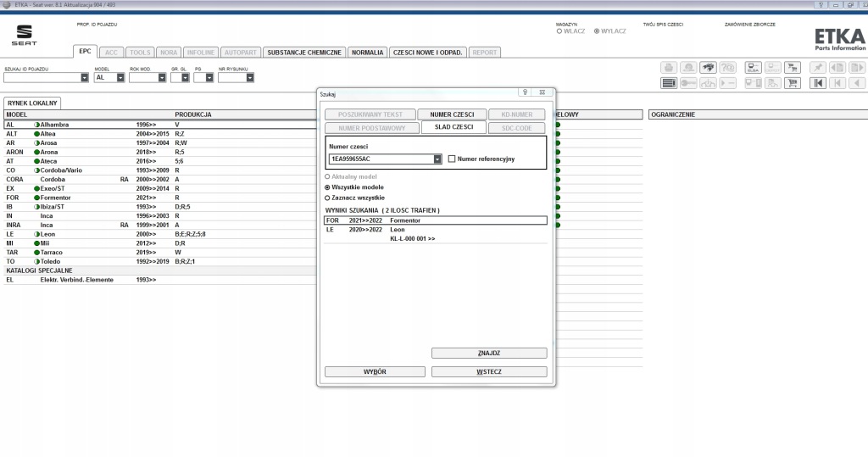Open the Gr. gl. dropdown
This screenshot has height=457, width=868.
point(185,78)
